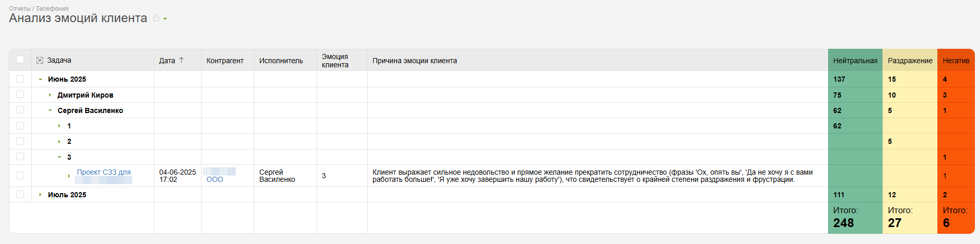Viewport: 980px width, 244px height.
Task: Click the sort arrow next to Дата
Action: pyautogui.click(x=181, y=60)
